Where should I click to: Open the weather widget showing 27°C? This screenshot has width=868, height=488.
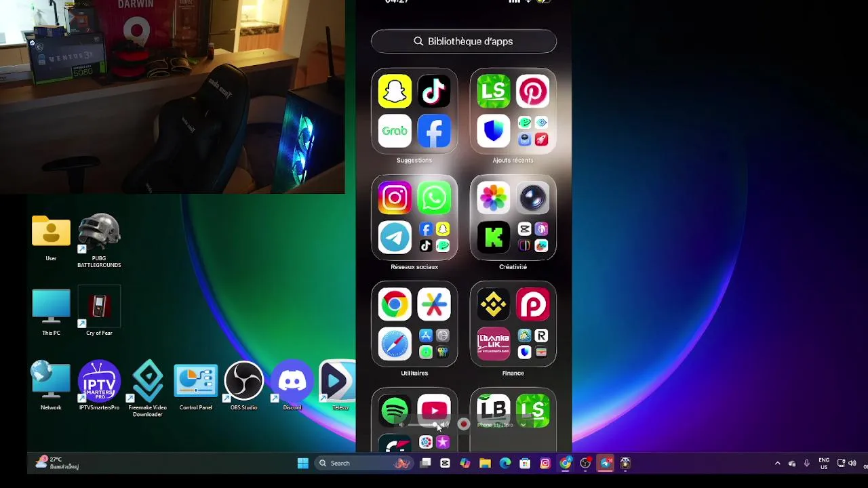(58, 463)
